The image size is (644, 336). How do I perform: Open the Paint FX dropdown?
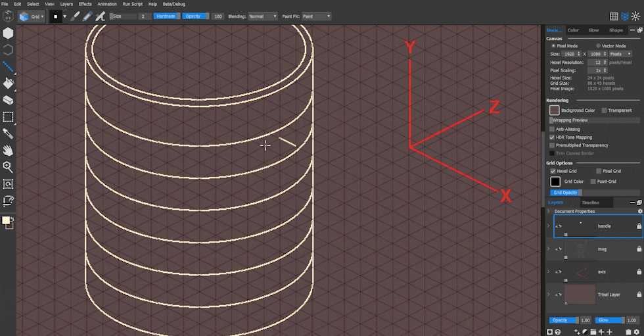click(316, 16)
